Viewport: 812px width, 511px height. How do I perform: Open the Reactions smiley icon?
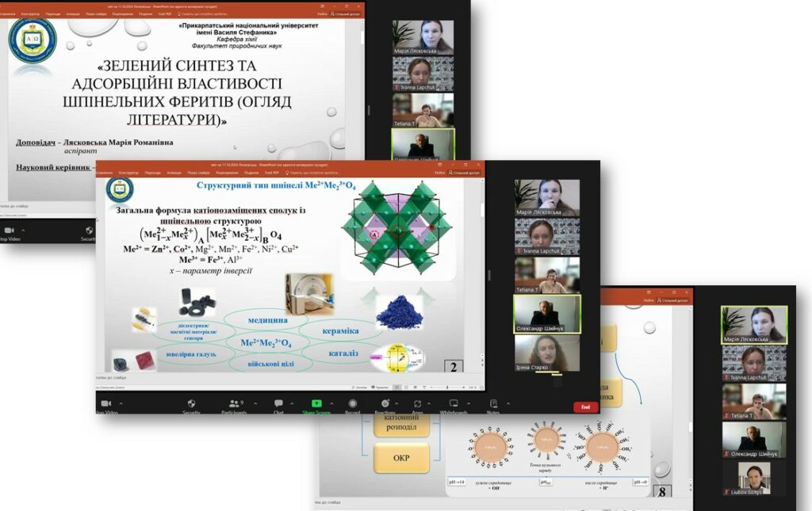coord(384,403)
